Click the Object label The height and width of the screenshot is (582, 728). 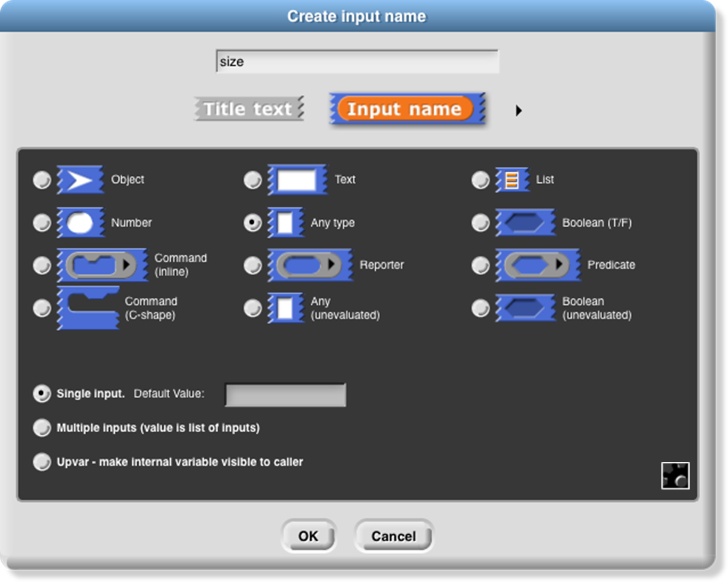coord(128,180)
